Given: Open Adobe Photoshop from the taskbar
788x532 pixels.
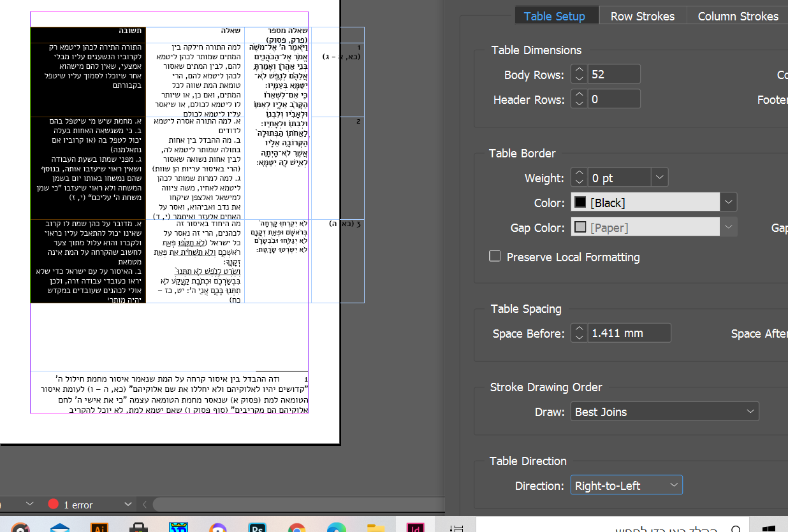Looking at the screenshot, I should (x=258, y=527).
